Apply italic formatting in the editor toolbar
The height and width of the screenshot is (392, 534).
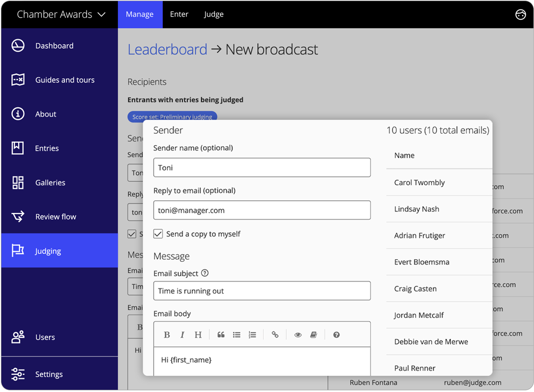[182, 335]
